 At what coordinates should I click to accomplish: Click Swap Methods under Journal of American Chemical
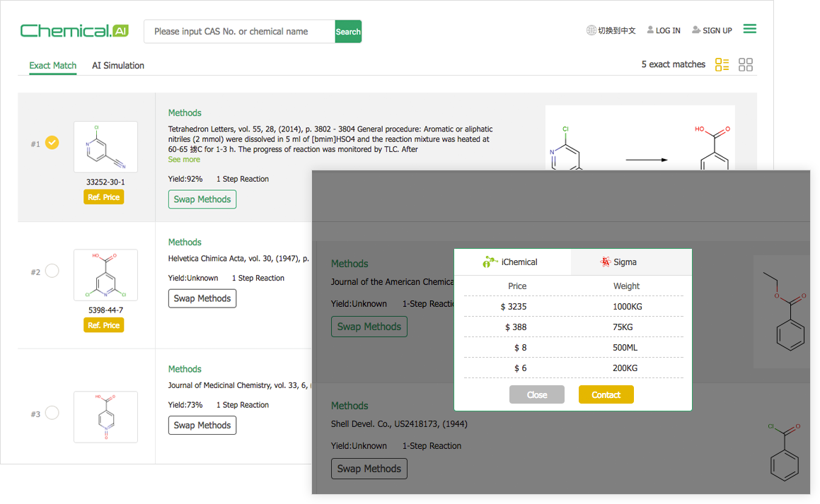369,327
